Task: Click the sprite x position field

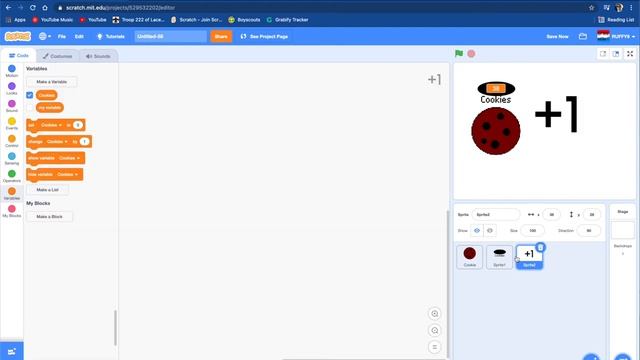Action: [551, 214]
